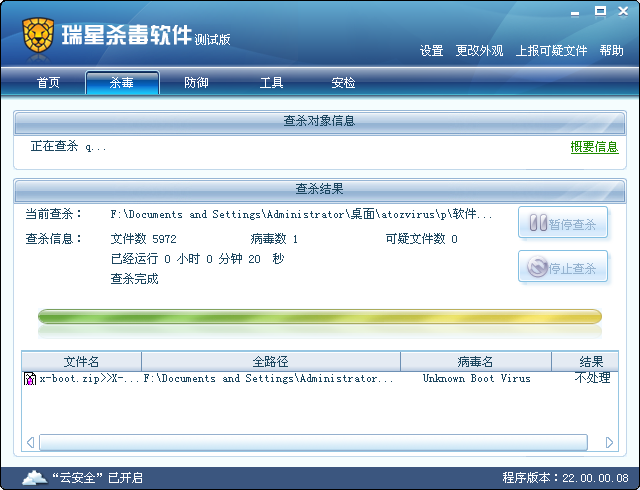The image size is (640, 490).
Task: Sort by the 病毒名 column header
Action: coord(476,361)
